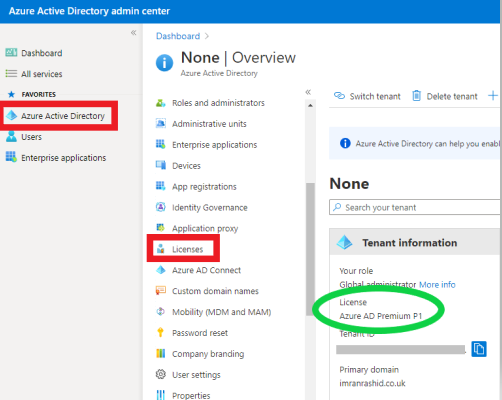502x400 pixels.
Task: Click Delete tenant button
Action: [445, 96]
